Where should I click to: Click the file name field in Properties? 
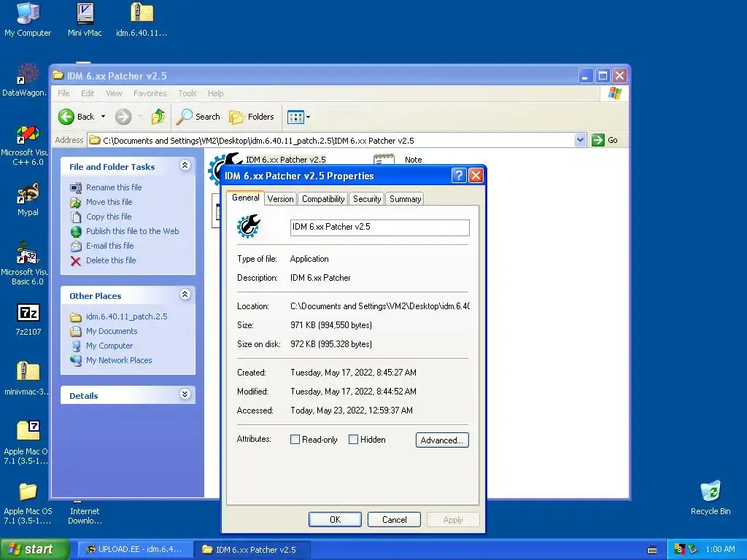coord(379,227)
